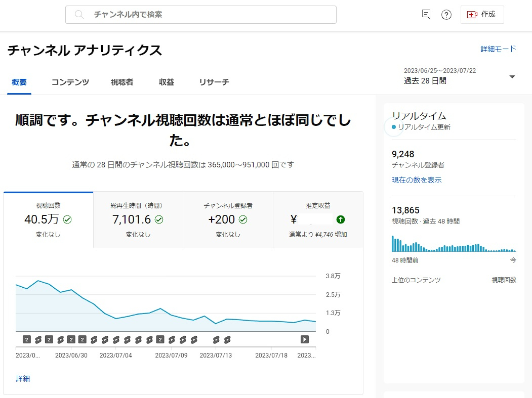
Task: Click the 48-hour realtime bar chart
Action: pos(454,244)
